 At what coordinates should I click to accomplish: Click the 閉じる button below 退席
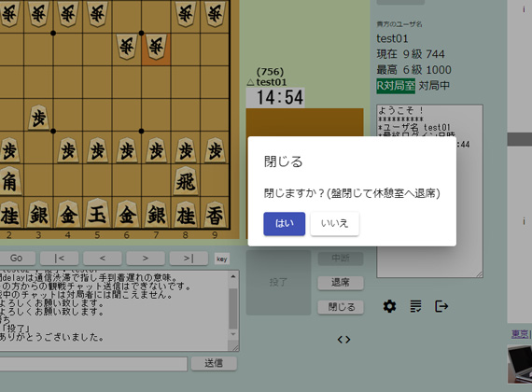[x=341, y=307]
